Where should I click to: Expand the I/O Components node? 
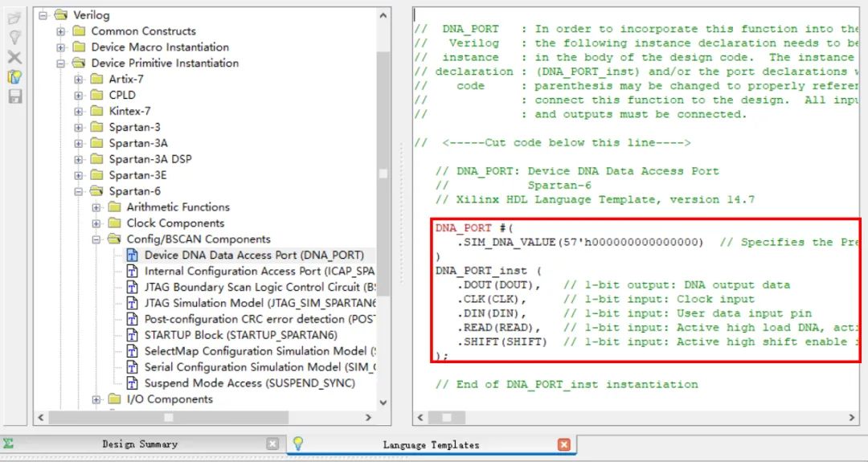pyautogui.click(x=96, y=399)
